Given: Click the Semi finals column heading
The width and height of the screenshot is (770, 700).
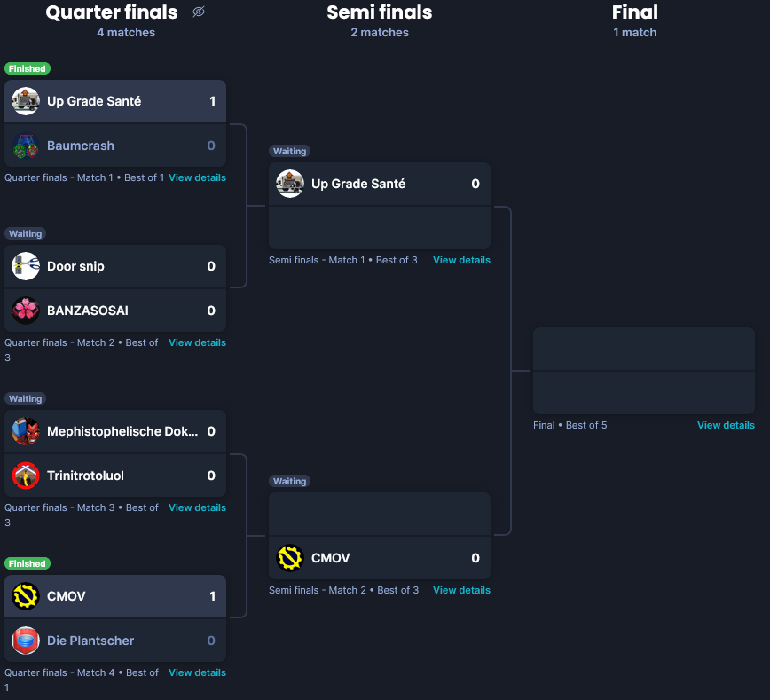Looking at the screenshot, I should 380,12.
